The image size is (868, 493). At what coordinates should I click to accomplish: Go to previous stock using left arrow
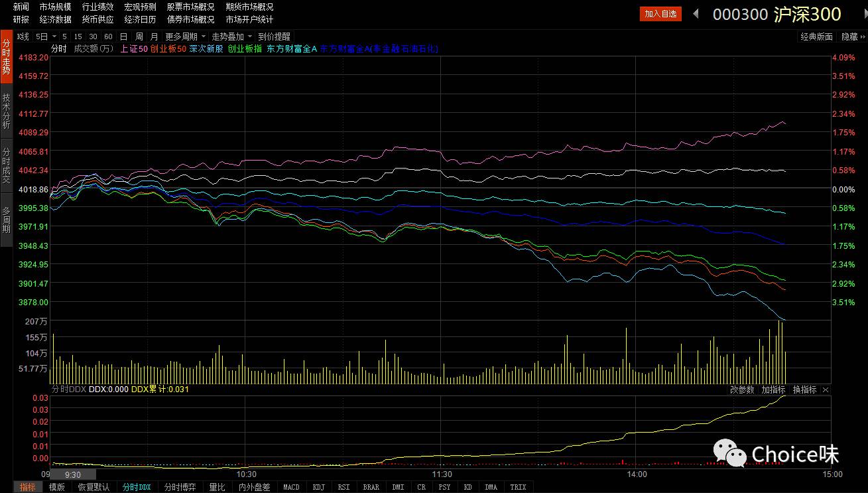(696, 13)
